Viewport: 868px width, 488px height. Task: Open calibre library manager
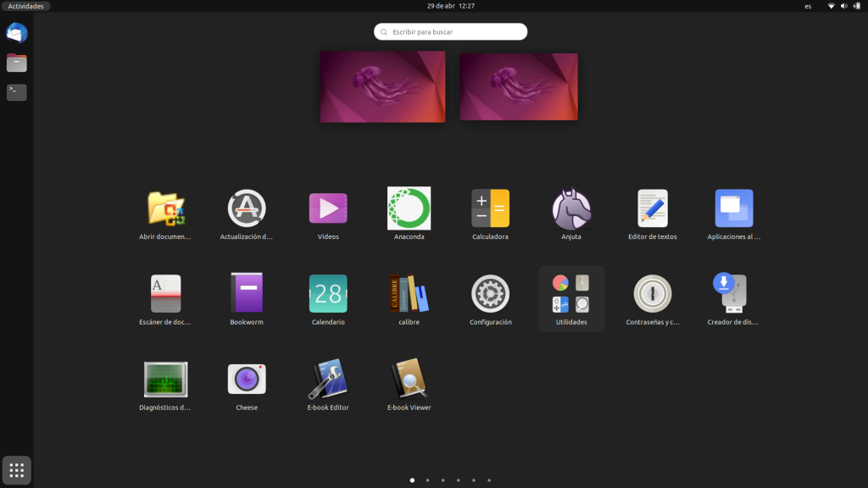409,293
